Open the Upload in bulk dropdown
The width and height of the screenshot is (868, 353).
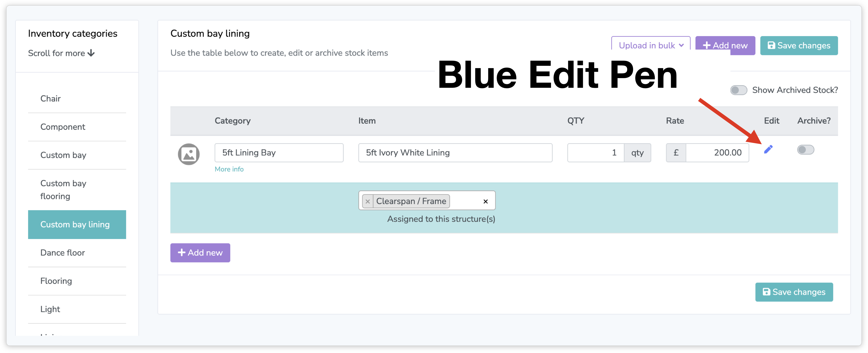651,46
